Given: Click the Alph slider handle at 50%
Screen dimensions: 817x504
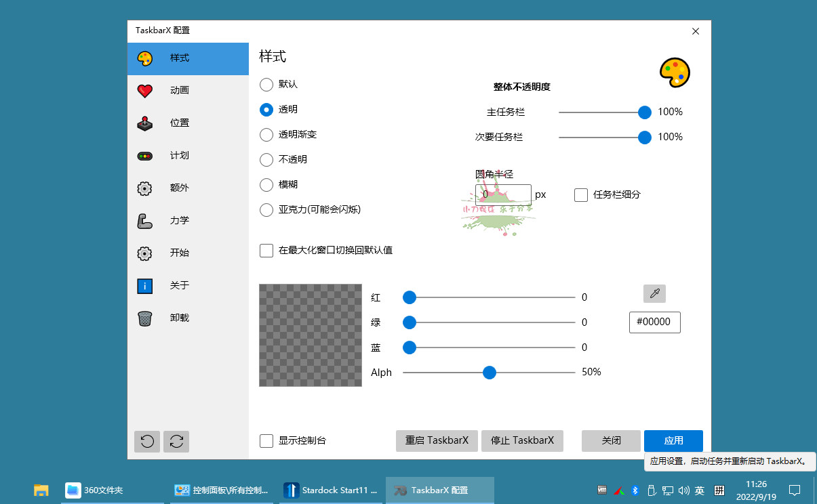Looking at the screenshot, I should [490, 373].
